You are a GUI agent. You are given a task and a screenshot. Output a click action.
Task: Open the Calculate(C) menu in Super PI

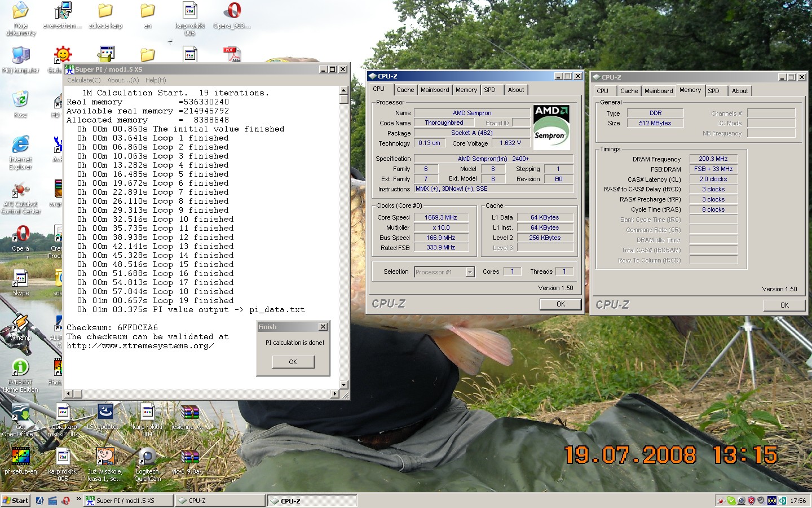[x=84, y=80]
